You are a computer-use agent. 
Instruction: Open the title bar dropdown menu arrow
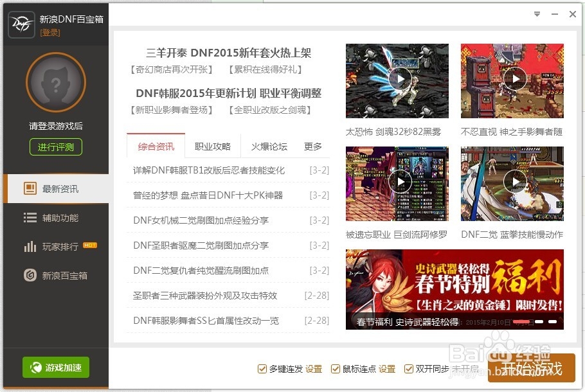[x=537, y=14]
